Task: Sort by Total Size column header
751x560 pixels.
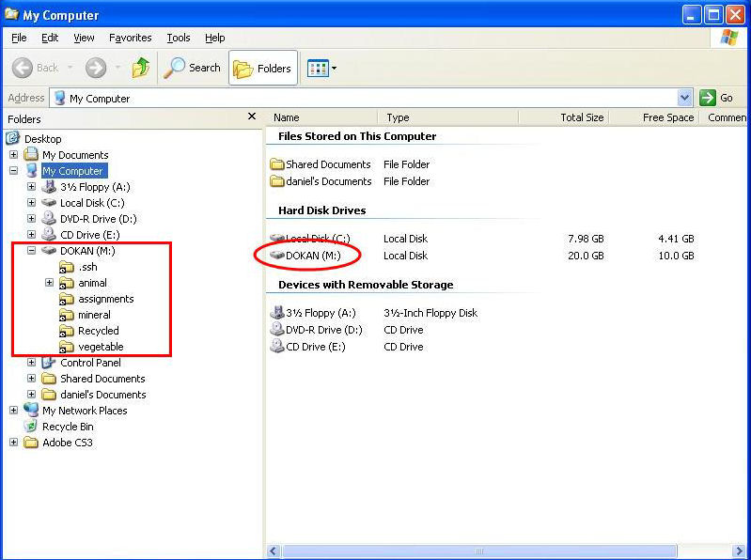Action: point(581,117)
